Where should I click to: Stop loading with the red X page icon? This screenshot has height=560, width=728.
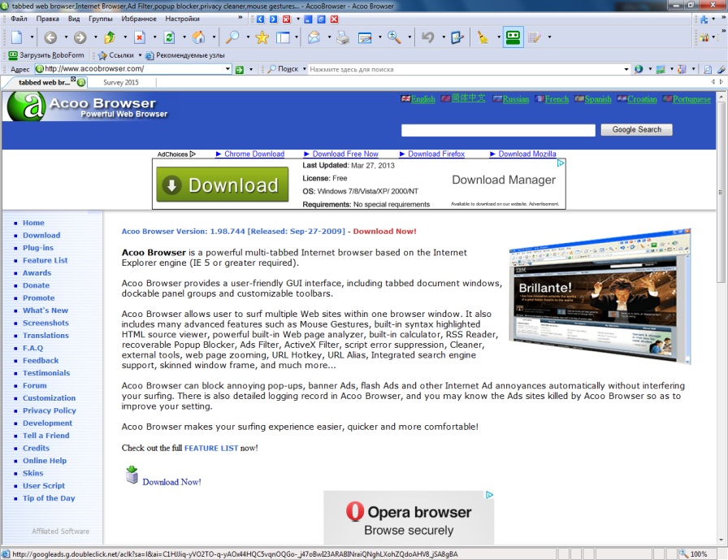139,37
